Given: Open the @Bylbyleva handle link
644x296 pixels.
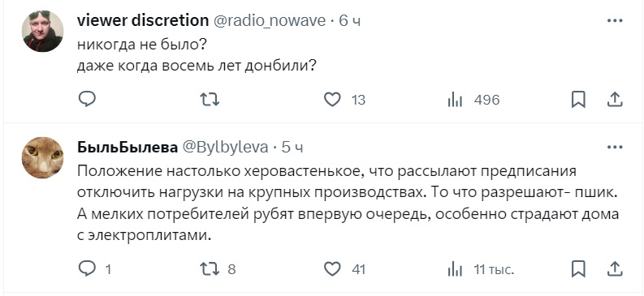Looking at the screenshot, I should pyautogui.click(x=225, y=147).
